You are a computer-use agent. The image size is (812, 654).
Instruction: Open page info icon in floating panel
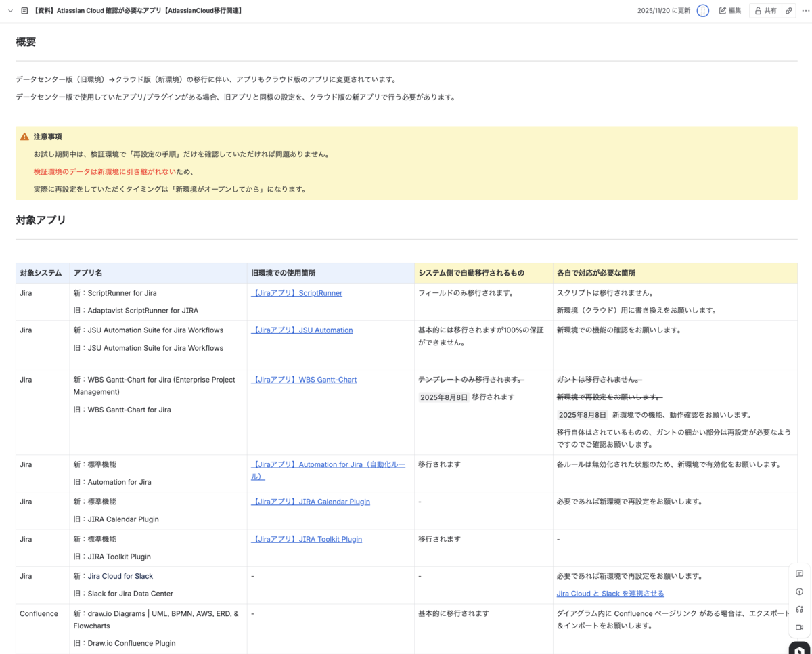799,592
